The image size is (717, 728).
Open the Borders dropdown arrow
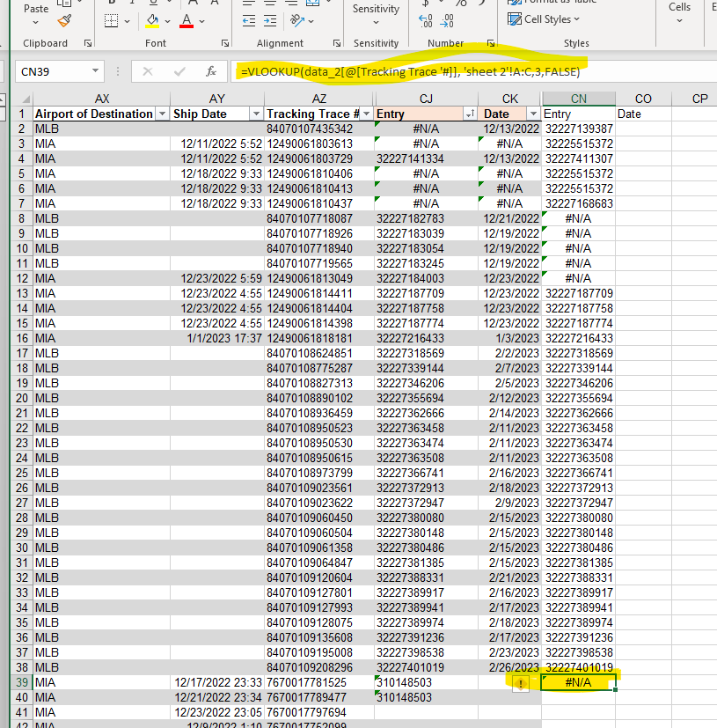point(128,20)
